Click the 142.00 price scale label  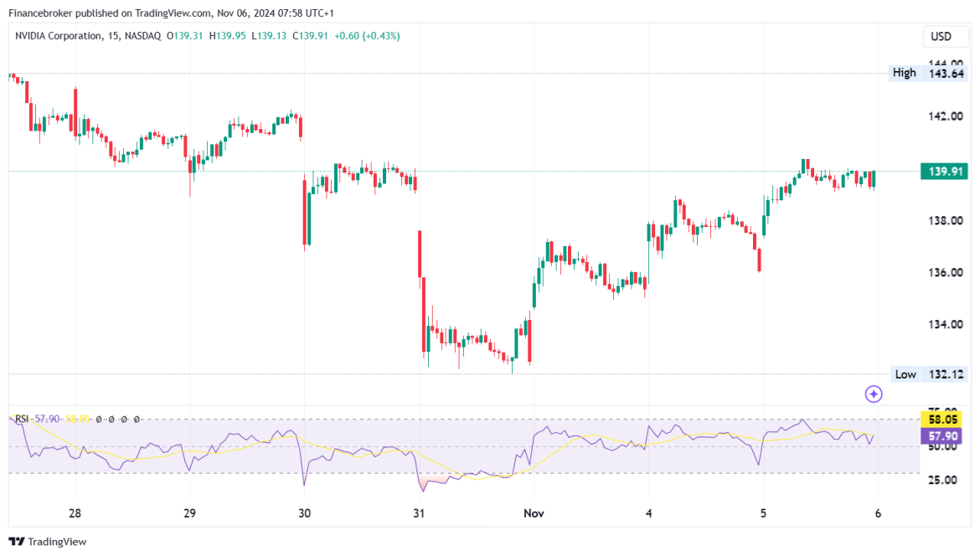coord(945,116)
